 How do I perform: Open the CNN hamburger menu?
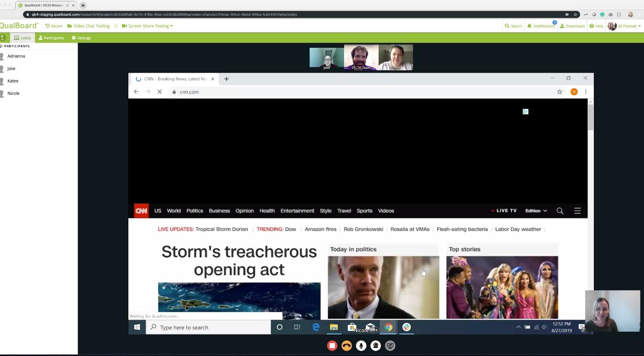pyautogui.click(x=577, y=211)
